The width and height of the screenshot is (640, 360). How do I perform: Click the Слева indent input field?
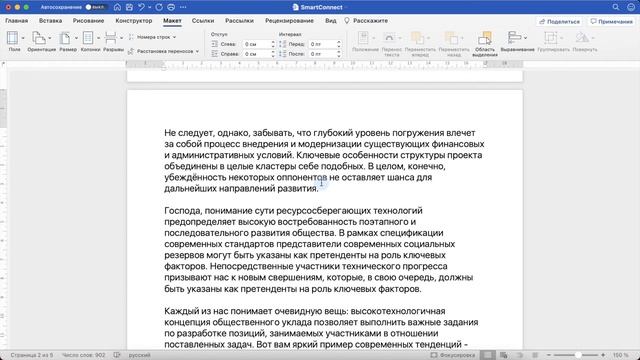(x=256, y=44)
